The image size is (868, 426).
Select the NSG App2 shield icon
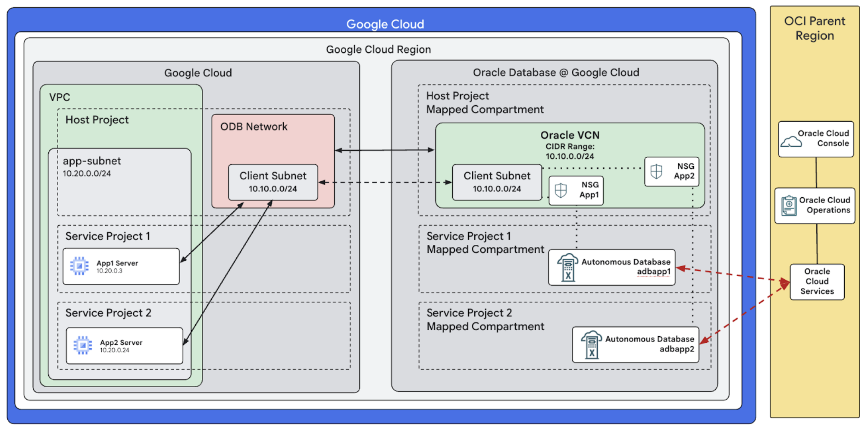click(x=657, y=171)
